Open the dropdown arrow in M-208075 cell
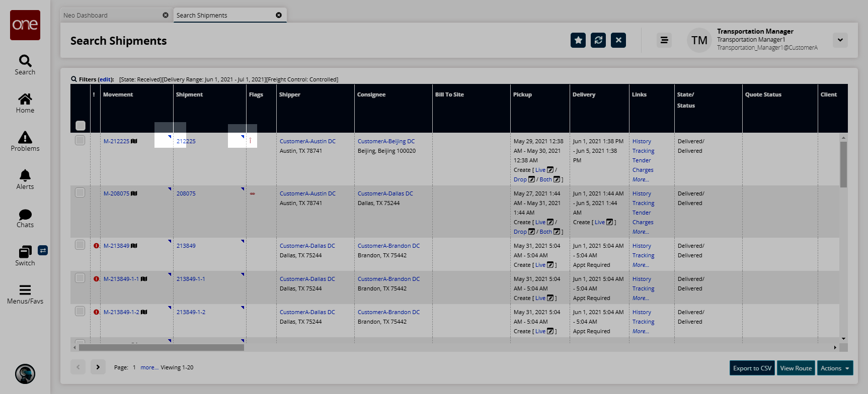868x394 pixels. [170, 189]
